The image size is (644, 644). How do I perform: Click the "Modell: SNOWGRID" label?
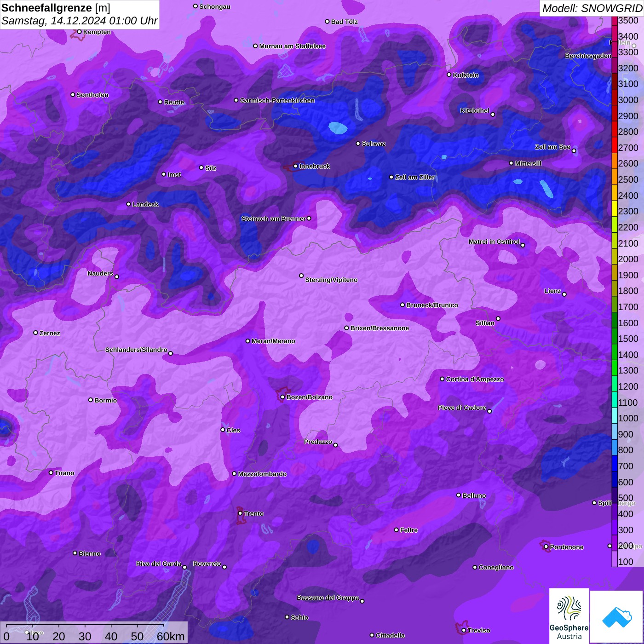(x=592, y=8)
